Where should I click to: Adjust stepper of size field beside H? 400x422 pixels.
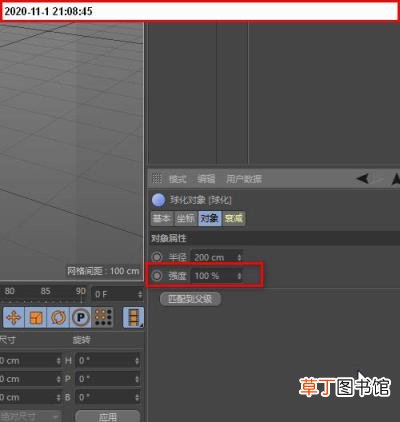pyautogui.click(x=59, y=361)
